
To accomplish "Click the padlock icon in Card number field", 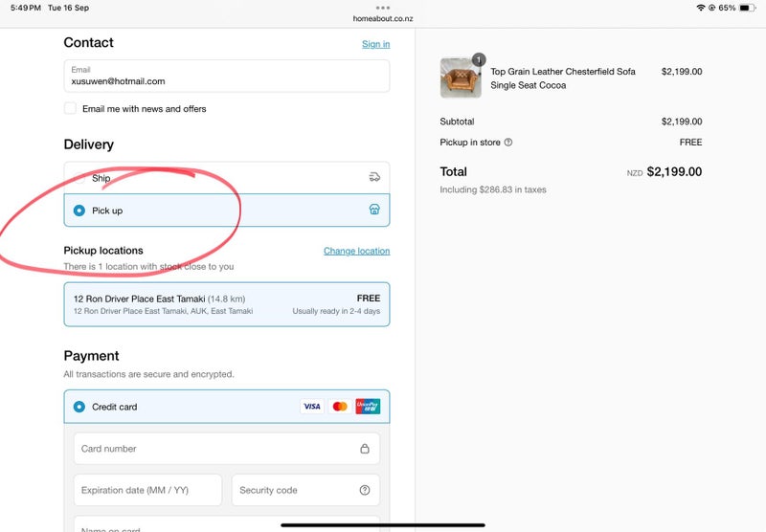I will [364, 449].
